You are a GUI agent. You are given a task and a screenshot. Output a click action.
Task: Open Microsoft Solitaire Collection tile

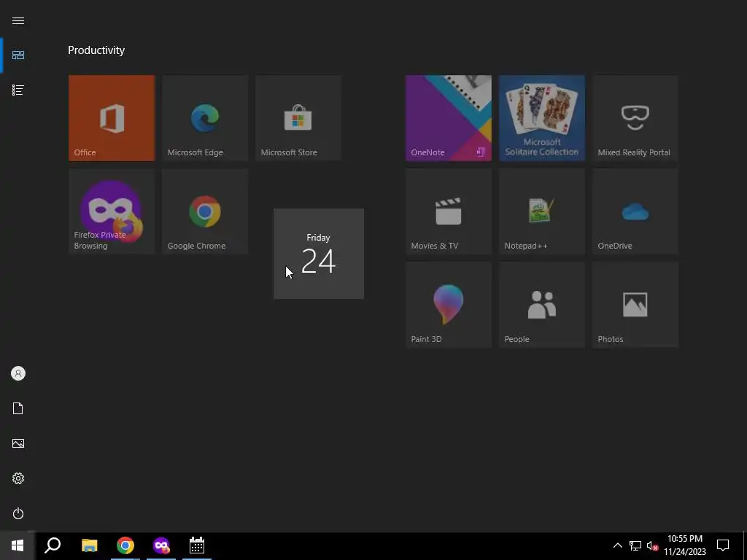[542, 117]
